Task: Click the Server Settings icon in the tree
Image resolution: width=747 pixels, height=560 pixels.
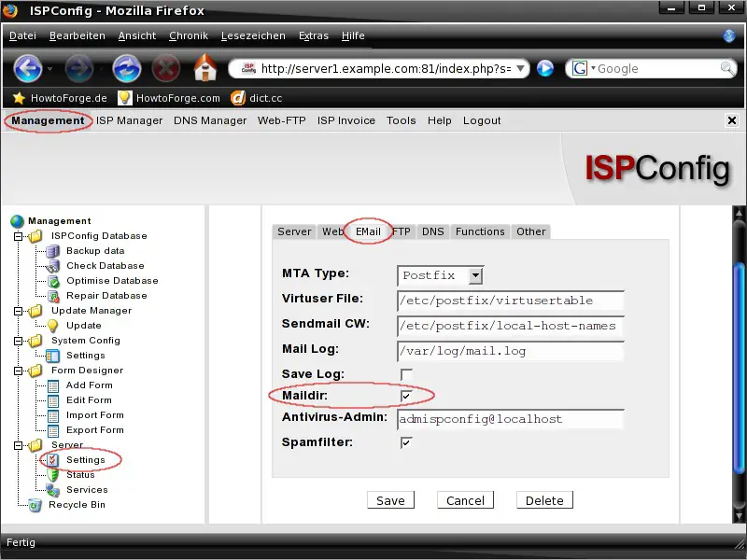Action: click(52, 460)
